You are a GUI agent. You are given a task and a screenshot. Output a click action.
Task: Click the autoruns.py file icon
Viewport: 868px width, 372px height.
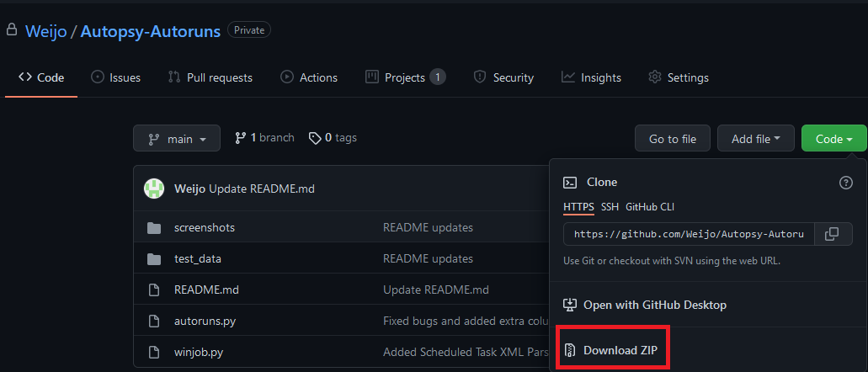coord(154,321)
